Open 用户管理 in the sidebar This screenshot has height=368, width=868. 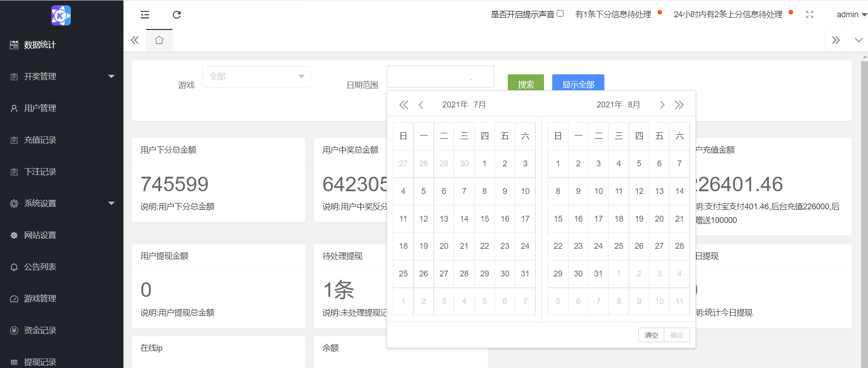pos(62,108)
